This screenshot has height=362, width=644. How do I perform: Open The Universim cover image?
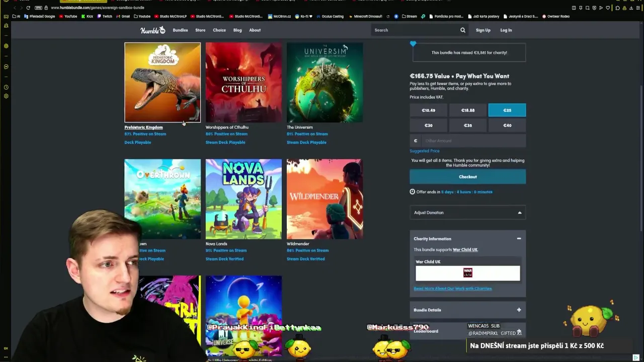(x=325, y=82)
